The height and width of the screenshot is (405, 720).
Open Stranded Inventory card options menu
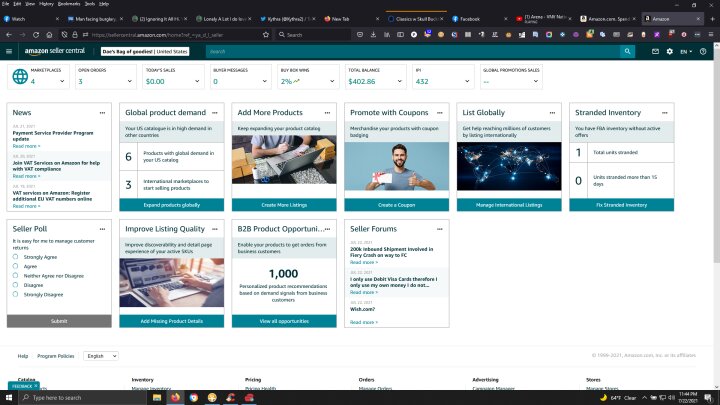(x=665, y=112)
